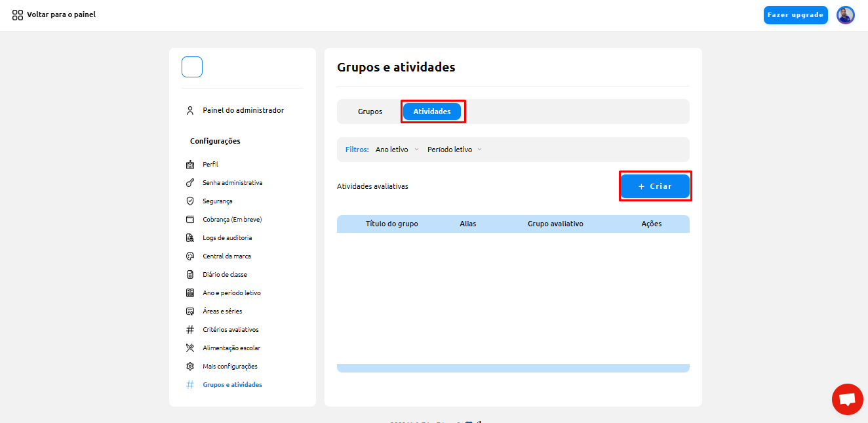Select the Atividades tab

[432, 111]
